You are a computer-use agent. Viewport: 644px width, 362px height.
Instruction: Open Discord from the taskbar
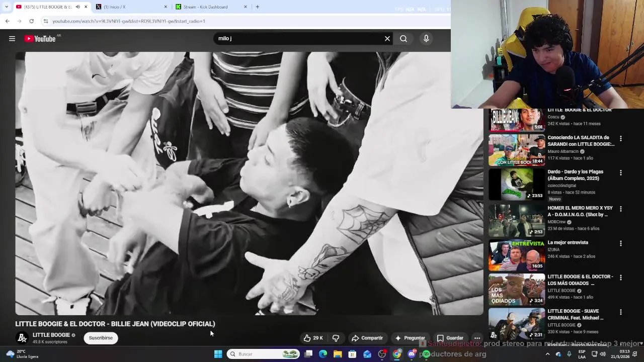click(412, 354)
